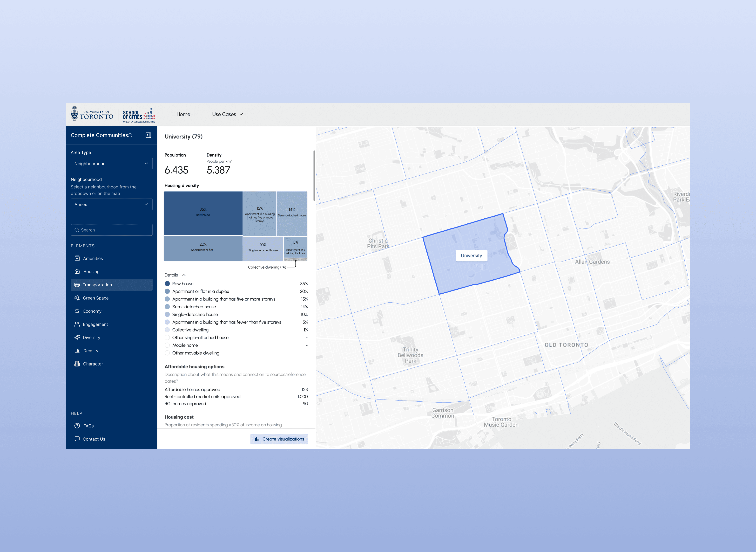The height and width of the screenshot is (552, 756).
Task: Click the Diversity sparkles icon
Action: [x=77, y=337]
